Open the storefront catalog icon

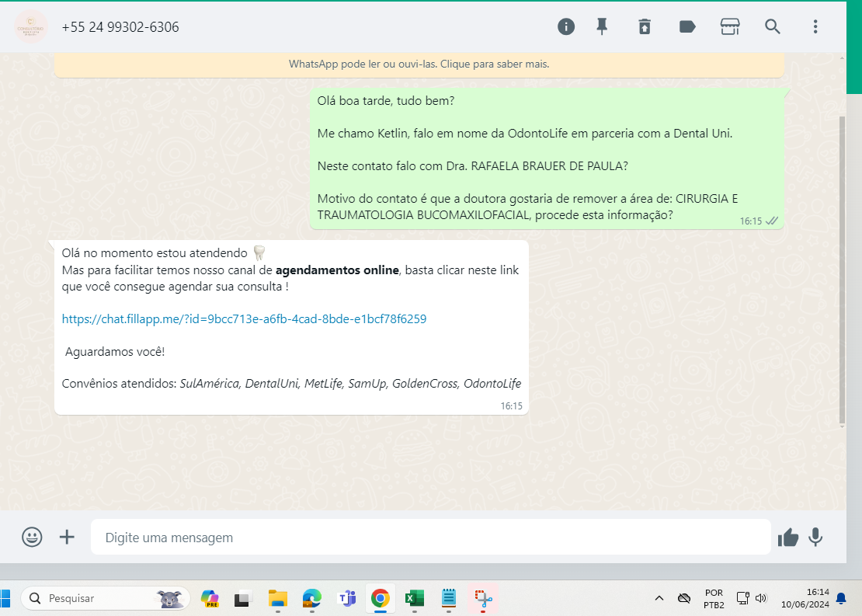click(729, 26)
